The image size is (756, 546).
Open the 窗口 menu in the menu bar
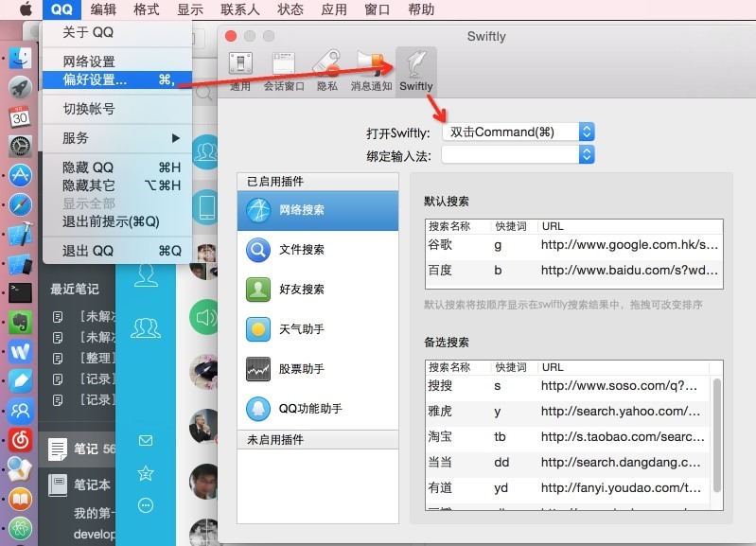378,9
